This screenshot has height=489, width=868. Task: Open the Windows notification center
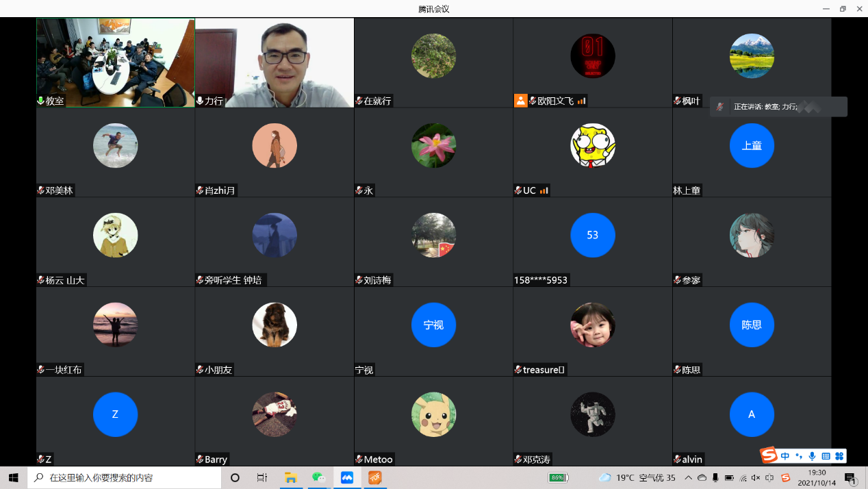(850, 477)
